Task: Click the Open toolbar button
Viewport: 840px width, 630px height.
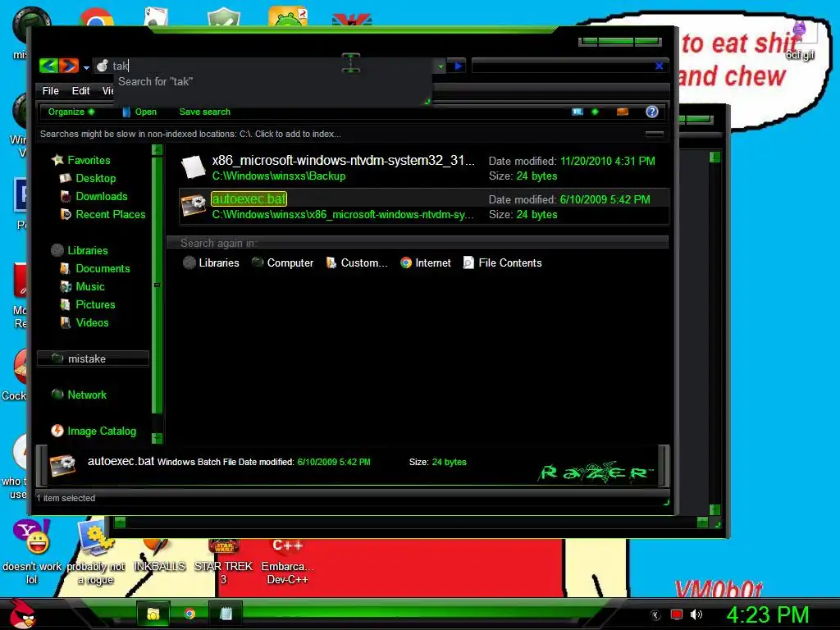Action: pyautogui.click(x=139, y=112)
